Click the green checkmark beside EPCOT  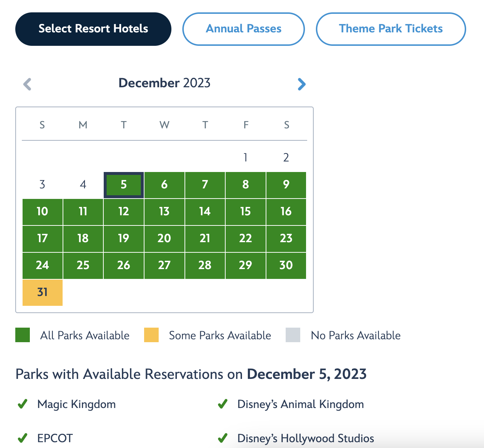tap(23, 438)
